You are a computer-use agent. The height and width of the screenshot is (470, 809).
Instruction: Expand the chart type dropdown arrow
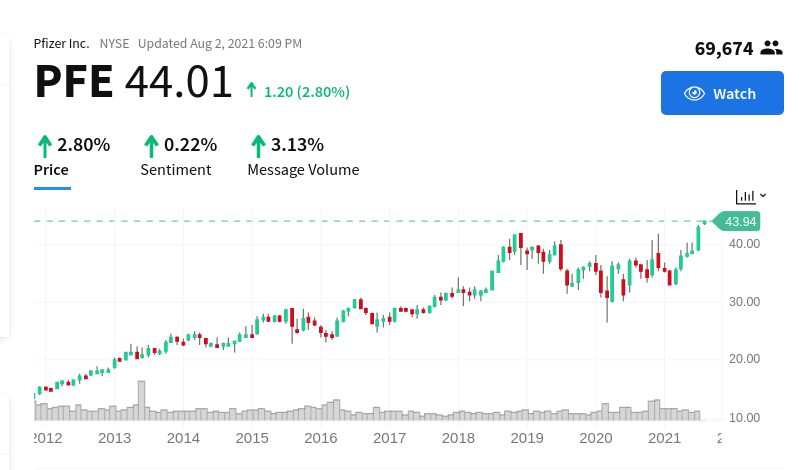pos(763,196)
